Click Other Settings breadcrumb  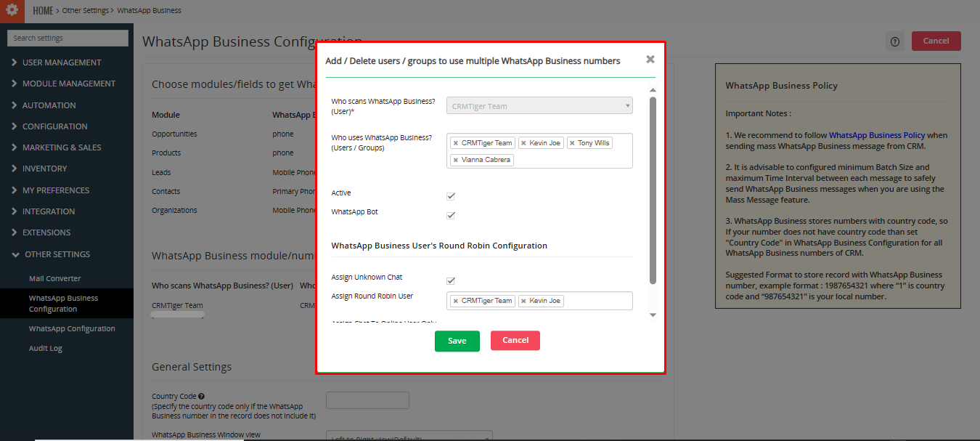pyautogui.click(x=86, y=11)
